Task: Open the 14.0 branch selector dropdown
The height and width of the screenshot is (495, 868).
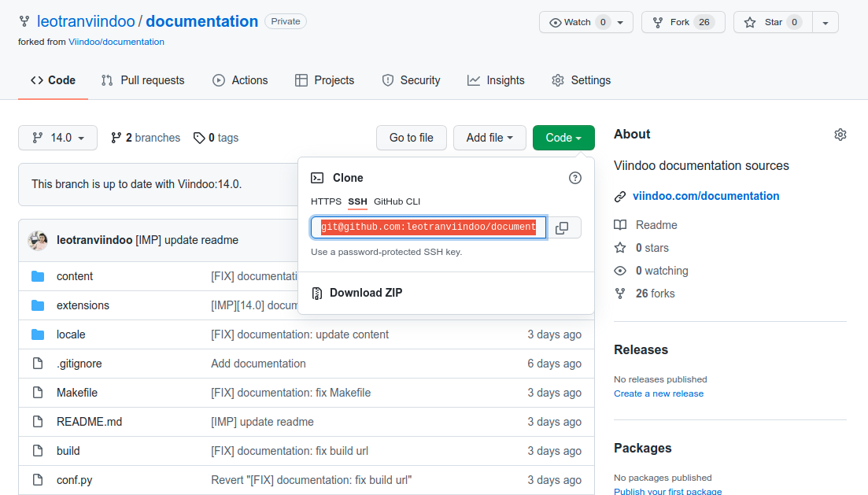Action: tap(57, 138)
